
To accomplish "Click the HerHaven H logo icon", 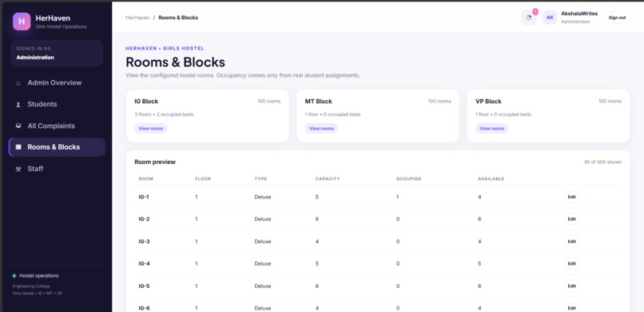I will pos(22,22).
